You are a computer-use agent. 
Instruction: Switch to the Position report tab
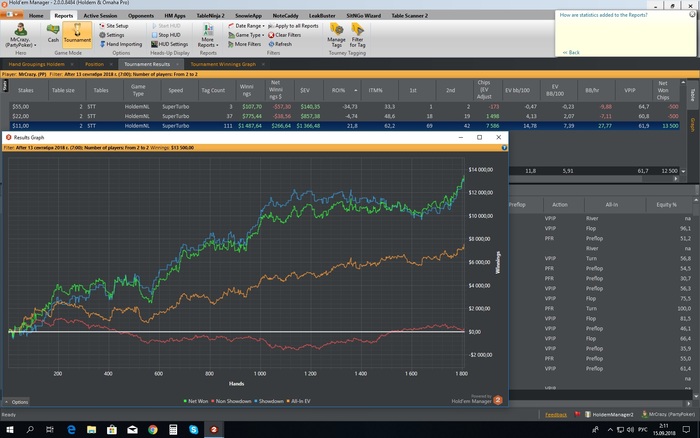click(x=94, y=64)
